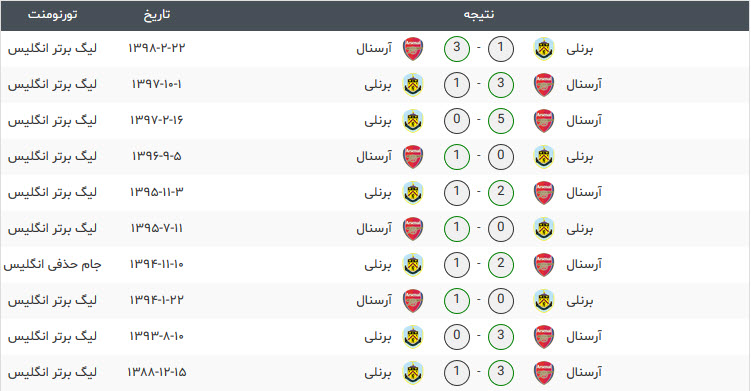Image resolution: width=751 pixels, height=391 pixels.
Task: Click آرسنال team name in 1397-2-16 row
Action: coord(584,120)
